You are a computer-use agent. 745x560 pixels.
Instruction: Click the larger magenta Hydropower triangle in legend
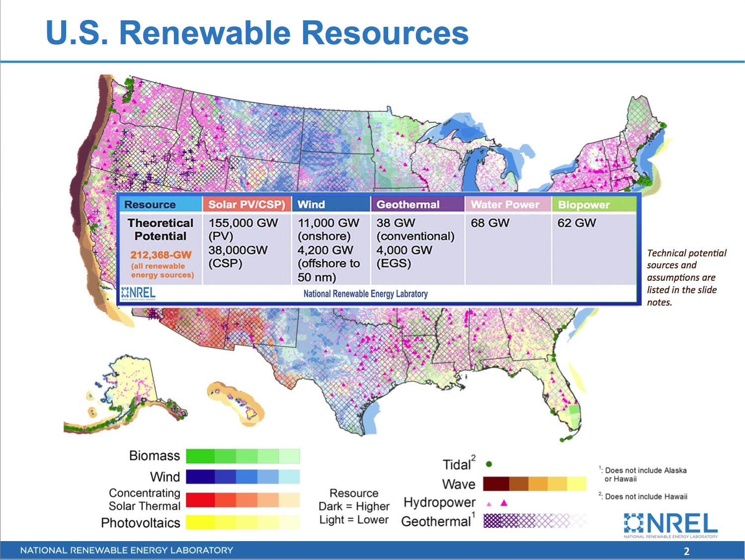point(504,502)
